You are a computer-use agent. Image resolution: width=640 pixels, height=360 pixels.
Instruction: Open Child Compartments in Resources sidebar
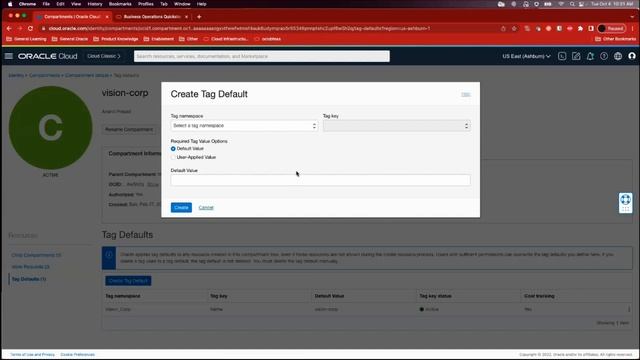click(x=36, y=255)
